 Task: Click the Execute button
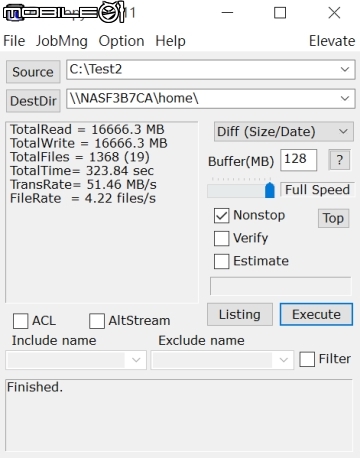click(x=316, y=314)
